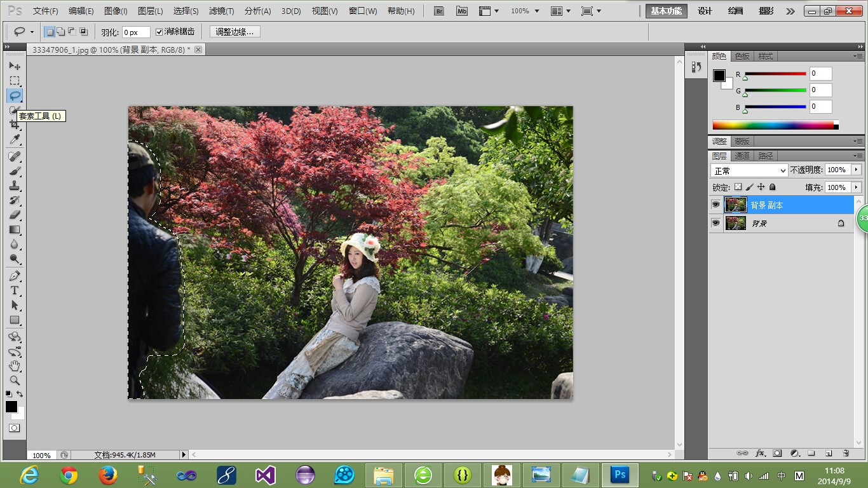The image size is (868, 488).
Task: Create a new layer group
Action: click(811, 453)
